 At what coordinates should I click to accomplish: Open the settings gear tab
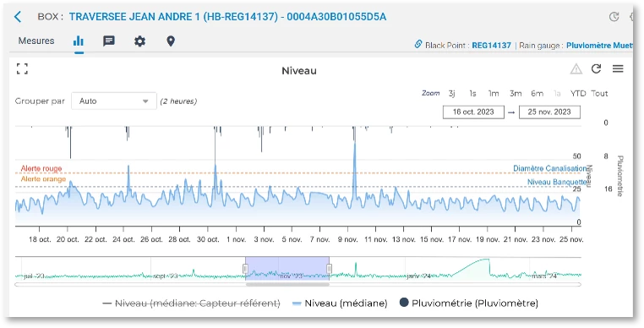pos(140,41)
